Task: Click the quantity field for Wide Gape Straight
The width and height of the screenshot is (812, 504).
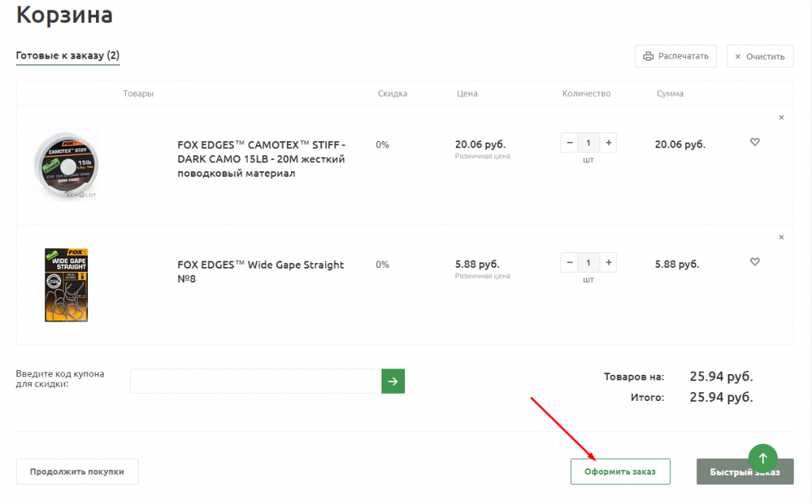Action: point(588,262)
